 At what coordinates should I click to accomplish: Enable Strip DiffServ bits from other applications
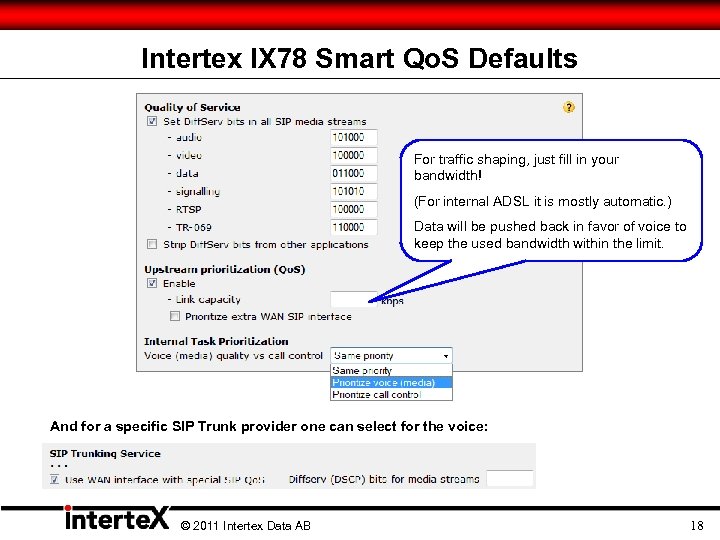pos(152,244)
